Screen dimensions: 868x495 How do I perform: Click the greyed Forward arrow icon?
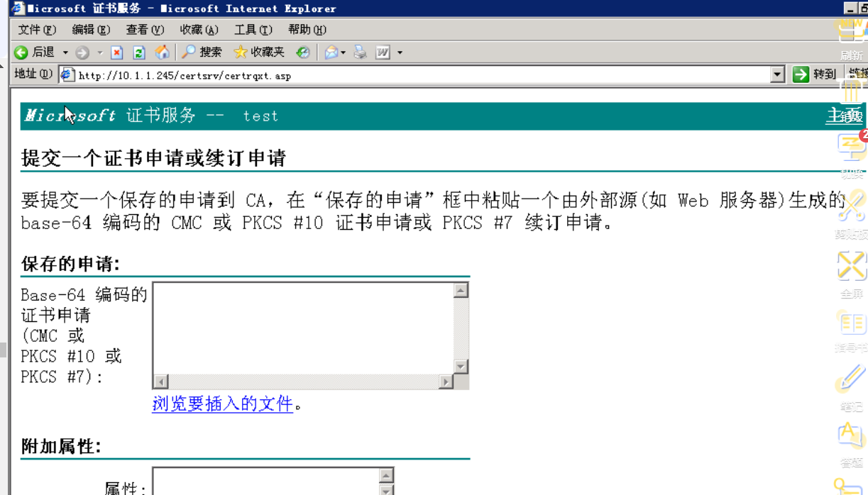[x=82, y=52]
